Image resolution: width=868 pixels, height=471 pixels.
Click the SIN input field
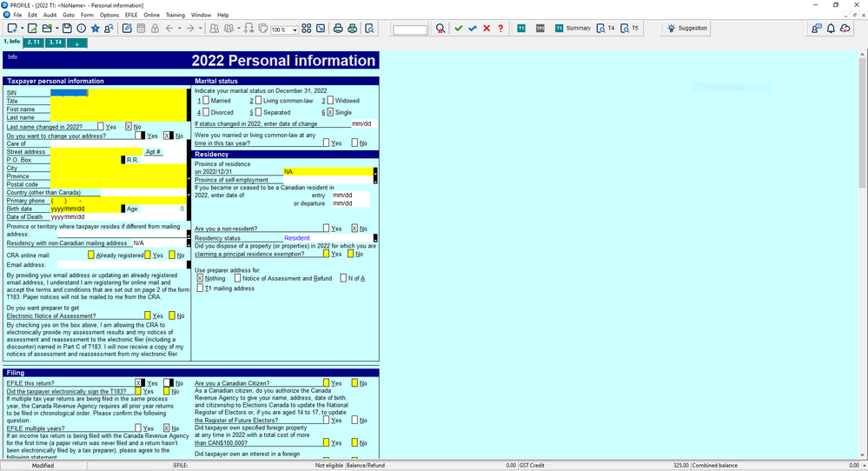(118, 92)
